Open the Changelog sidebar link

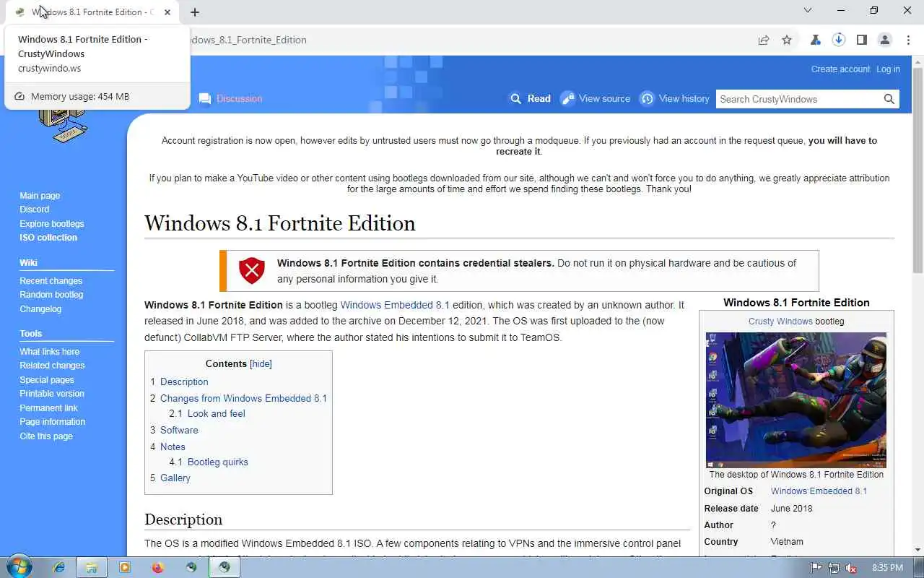(x=40, y=309)
